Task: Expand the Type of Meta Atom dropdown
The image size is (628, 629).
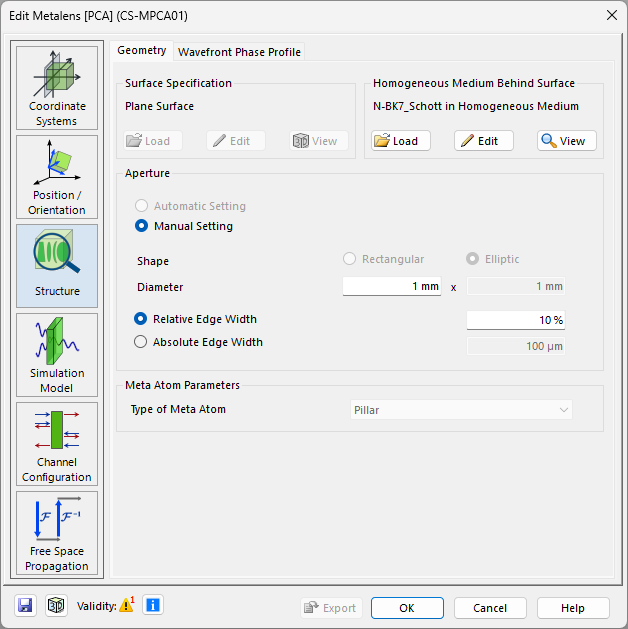Action: point(460,410)
